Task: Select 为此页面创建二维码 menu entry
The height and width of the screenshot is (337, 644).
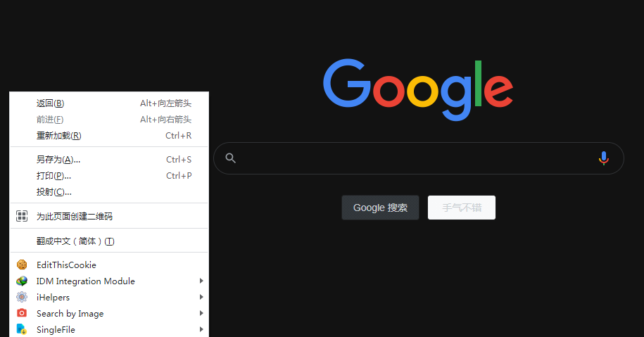Action: point(109,216)
